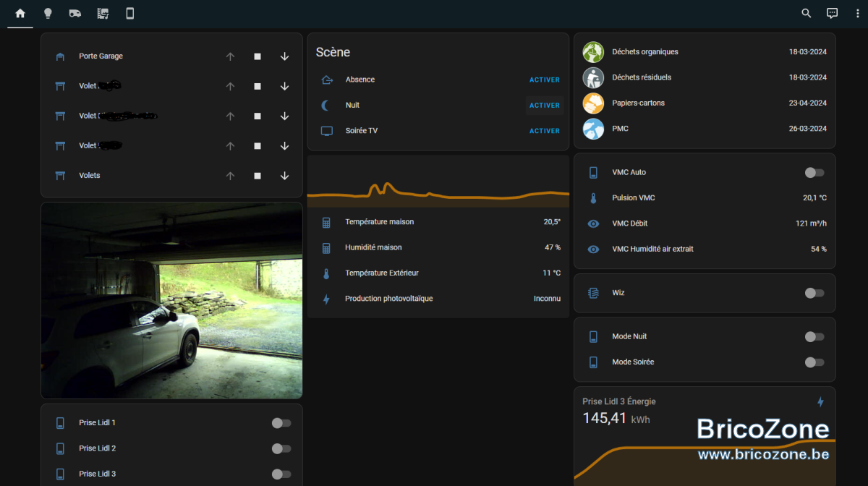Toggle the VMC Auto switch
Viewport: 868px width, 486px height.
pyautogui.click(x=814, y=172)
